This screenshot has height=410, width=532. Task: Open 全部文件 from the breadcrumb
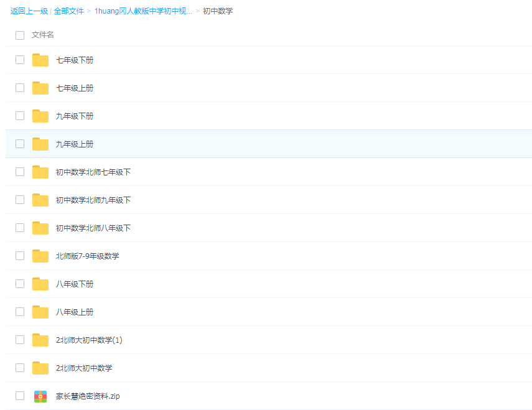pyautogui.click(x=68, y=11)
